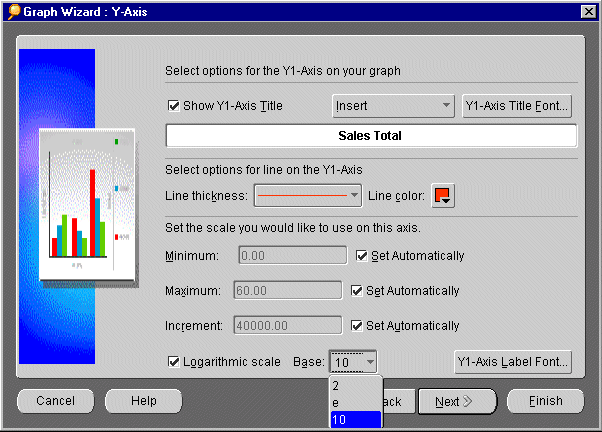Collapse the Base dropdown arrow

click(x=370, y=361)
